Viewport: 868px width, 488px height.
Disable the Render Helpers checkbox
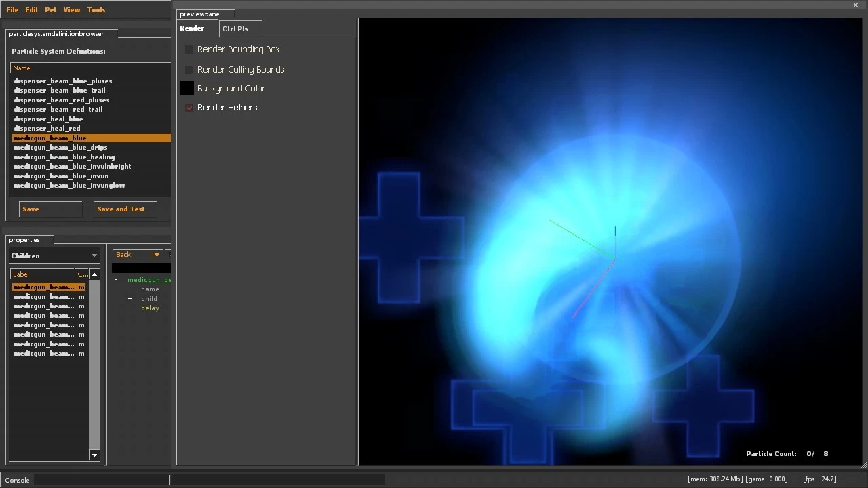coord(189,108)
